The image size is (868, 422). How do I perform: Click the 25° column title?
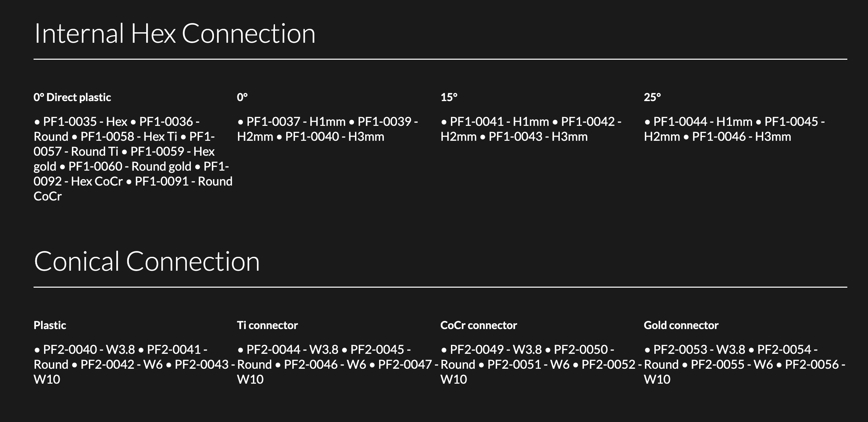652,97
